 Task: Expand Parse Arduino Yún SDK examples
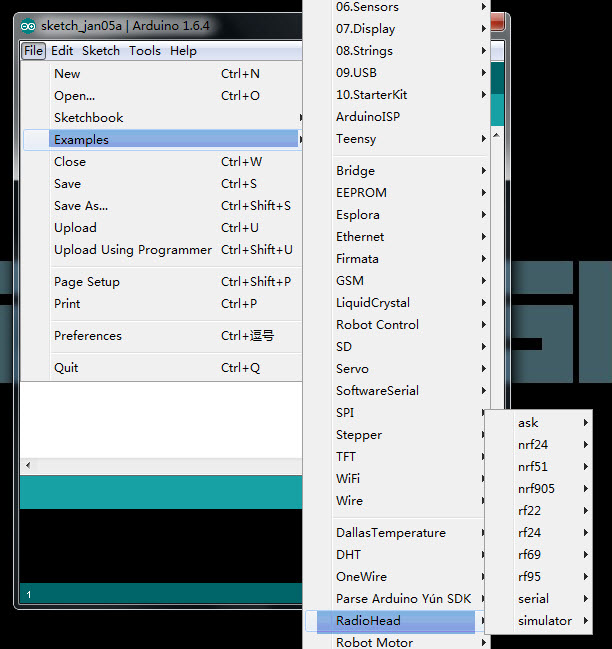click(395, 599)
